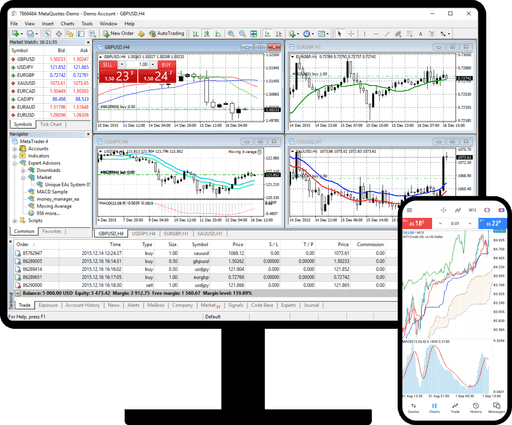This screenshot has height=425, width=512.
Task: Open the History tab on phone
Action: [x=476, y=408]
